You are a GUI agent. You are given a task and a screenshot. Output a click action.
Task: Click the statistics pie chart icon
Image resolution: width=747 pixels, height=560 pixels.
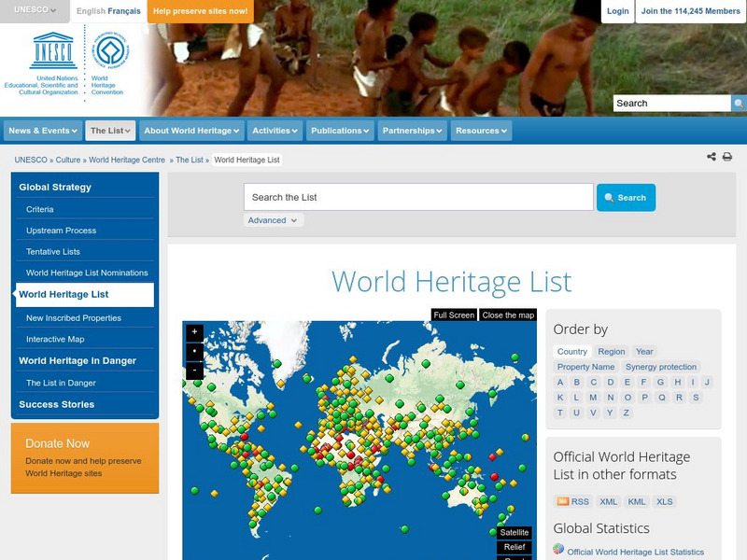558,549
